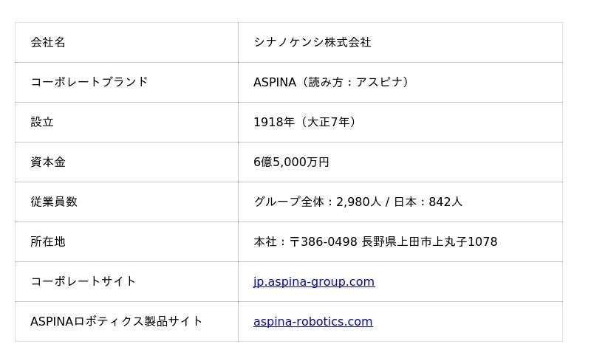Screen dimensions: 591x364
Task: Select the シナノケンシ株式会社 company name text
Action: (x=312, y=43)
